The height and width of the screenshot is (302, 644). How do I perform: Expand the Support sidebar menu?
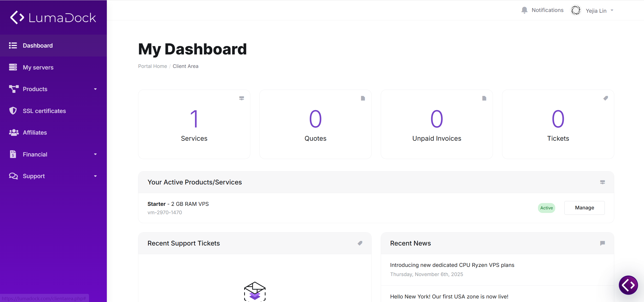53,176
